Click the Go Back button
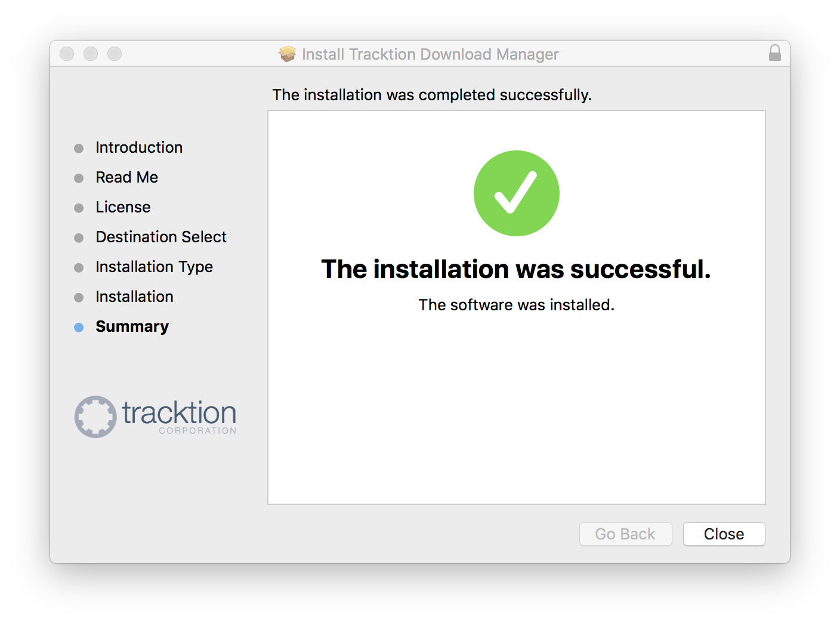Screen dimensions: 840x623 pos(625,534)
